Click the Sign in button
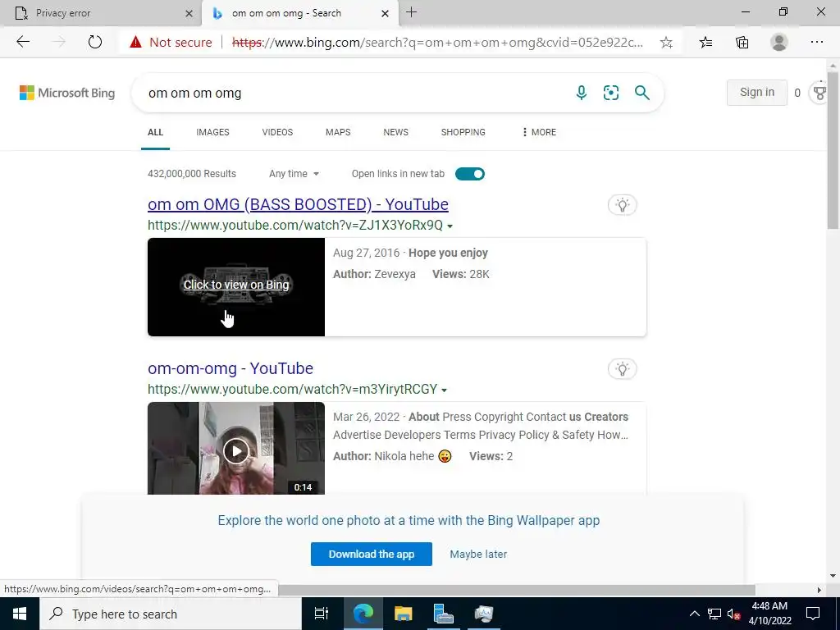Viewport: 840px width, 630px height. tap(757, 92)
